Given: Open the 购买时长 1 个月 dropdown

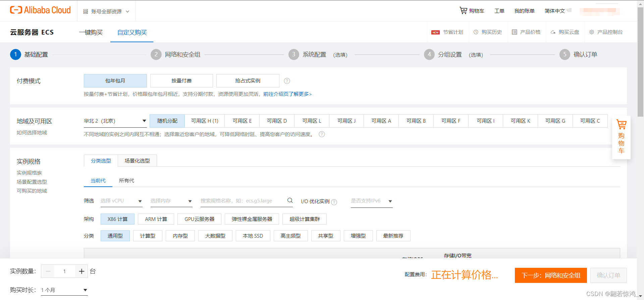Looking at the screenshot, I should pos(64,290).
